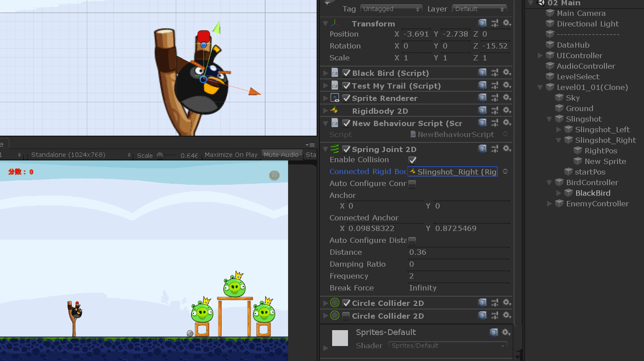Viewport: 644px width, 361px height.
Task: Open first Circle Collider 2D gear menu
Action: 507,302
